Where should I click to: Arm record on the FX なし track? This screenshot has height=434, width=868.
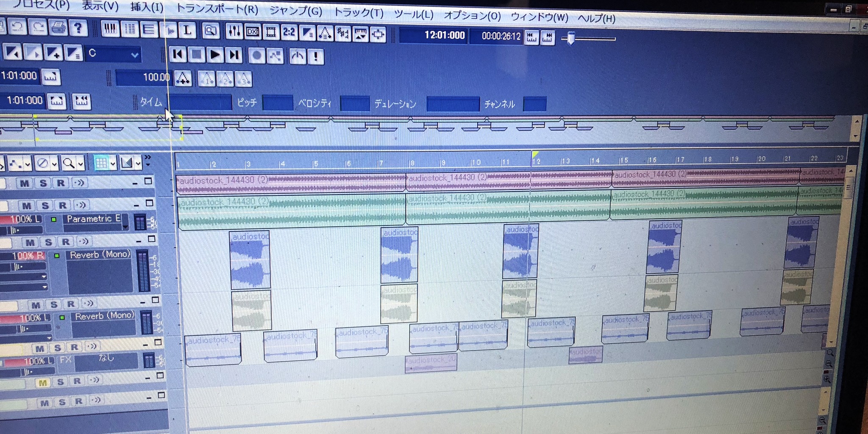(x=75, y=347)
